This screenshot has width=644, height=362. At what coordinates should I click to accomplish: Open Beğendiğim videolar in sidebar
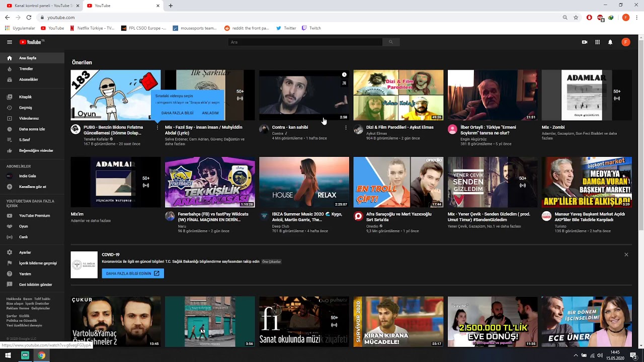tap(32, 150)
